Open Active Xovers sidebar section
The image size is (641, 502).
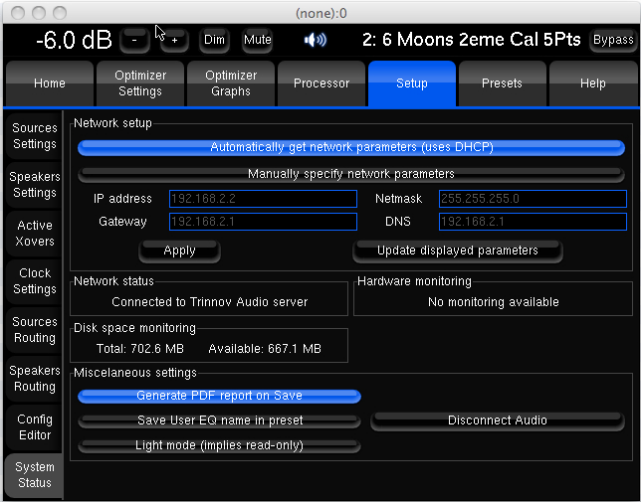34,233
